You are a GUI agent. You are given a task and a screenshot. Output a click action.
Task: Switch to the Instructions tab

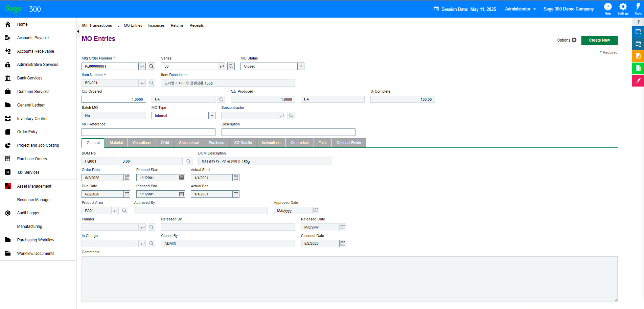(271, 143)
